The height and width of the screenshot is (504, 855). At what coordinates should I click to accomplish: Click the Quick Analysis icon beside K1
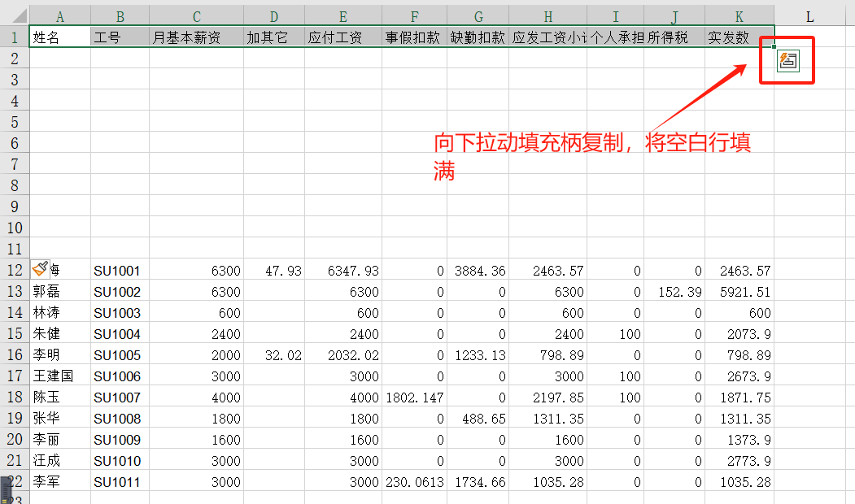point(788,60)
